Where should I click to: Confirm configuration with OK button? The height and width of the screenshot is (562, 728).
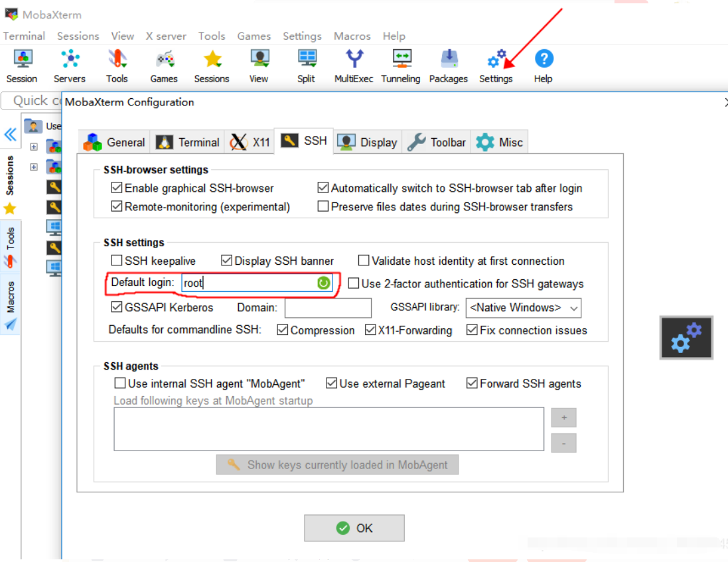point(354,527)
